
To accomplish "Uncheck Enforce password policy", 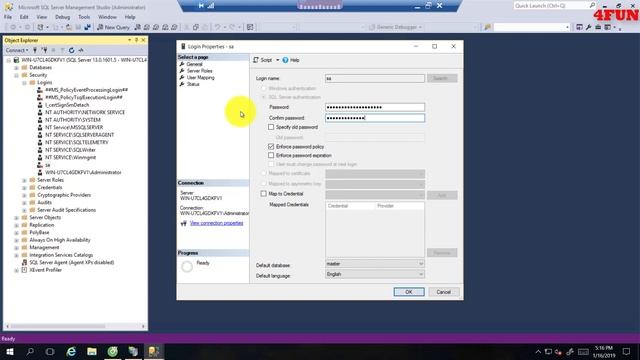I will point(271,146).
